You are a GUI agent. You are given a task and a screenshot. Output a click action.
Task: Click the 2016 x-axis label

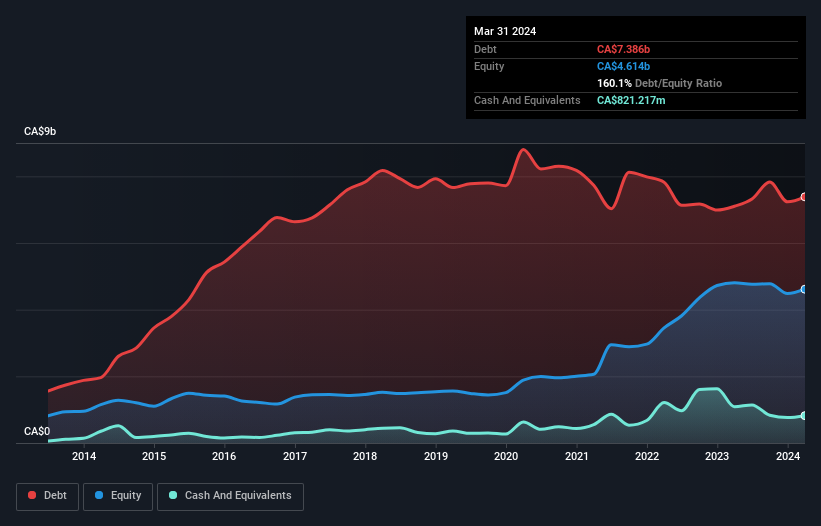coord(224,456)
